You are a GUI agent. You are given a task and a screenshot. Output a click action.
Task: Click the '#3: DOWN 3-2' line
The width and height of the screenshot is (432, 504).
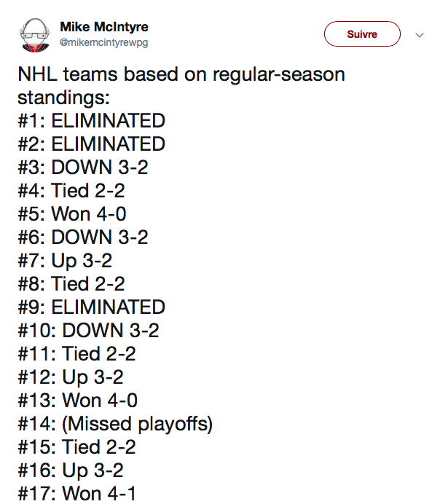[x=83, y=168]
